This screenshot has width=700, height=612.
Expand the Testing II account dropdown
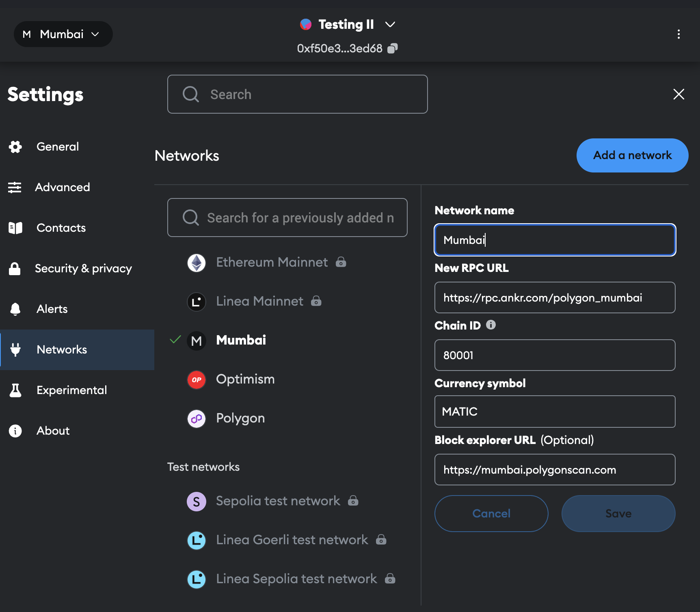click(390, 25)
